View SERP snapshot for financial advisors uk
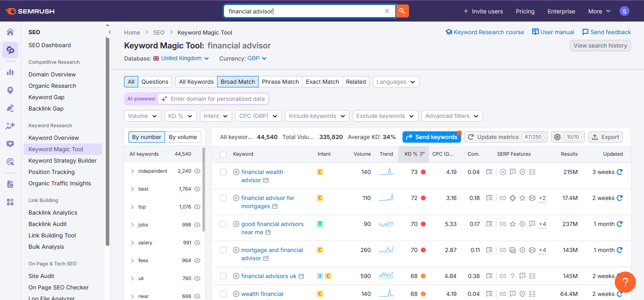644x300 pixels. (x=490, y=276)
